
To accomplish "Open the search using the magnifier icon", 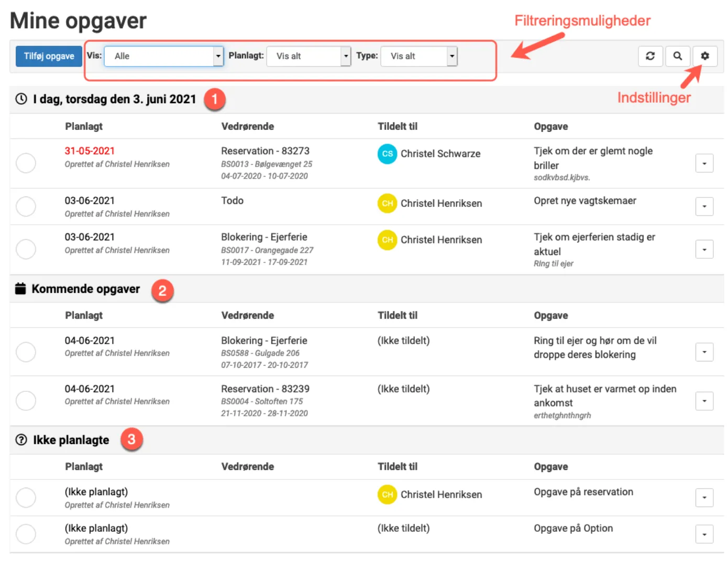I will coord(678,56).
